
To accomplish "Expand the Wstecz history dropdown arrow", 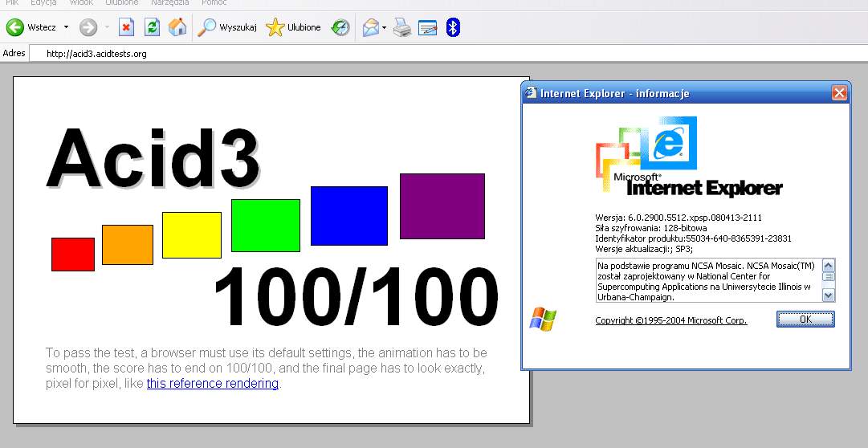I will coord(67,27).
